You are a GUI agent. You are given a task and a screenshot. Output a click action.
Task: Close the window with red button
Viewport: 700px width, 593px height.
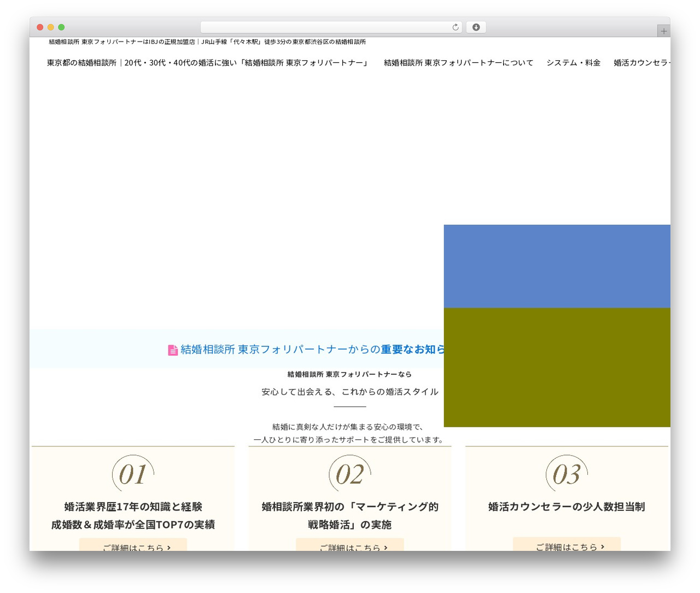pyautogui.click(x=40, y=27)
